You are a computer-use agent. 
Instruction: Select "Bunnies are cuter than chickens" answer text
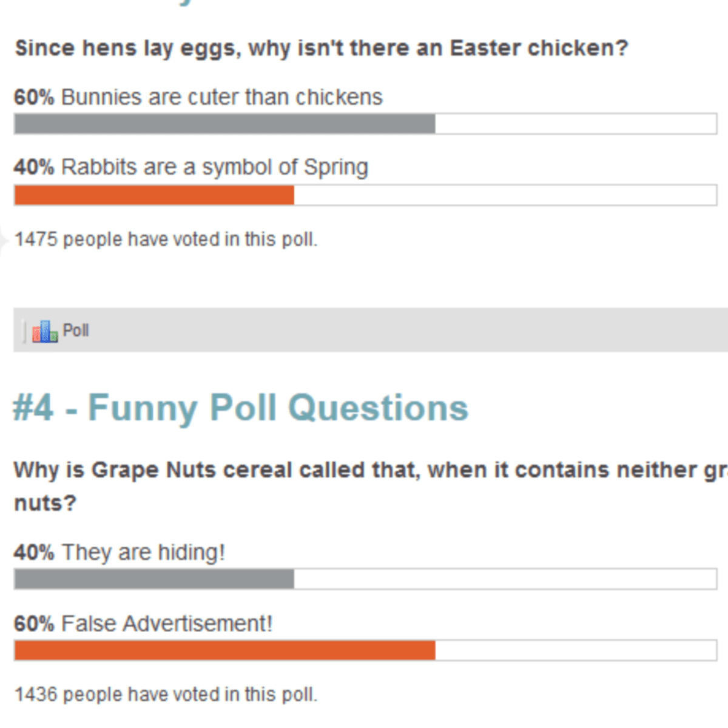pos(222,97)
